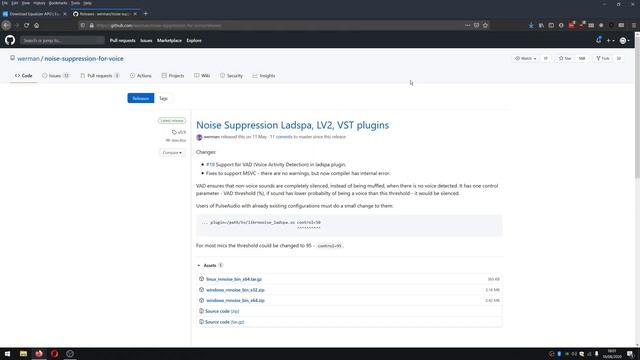Click the Firefox taskbar icon

pyautogui.click(x=39, y=354)
